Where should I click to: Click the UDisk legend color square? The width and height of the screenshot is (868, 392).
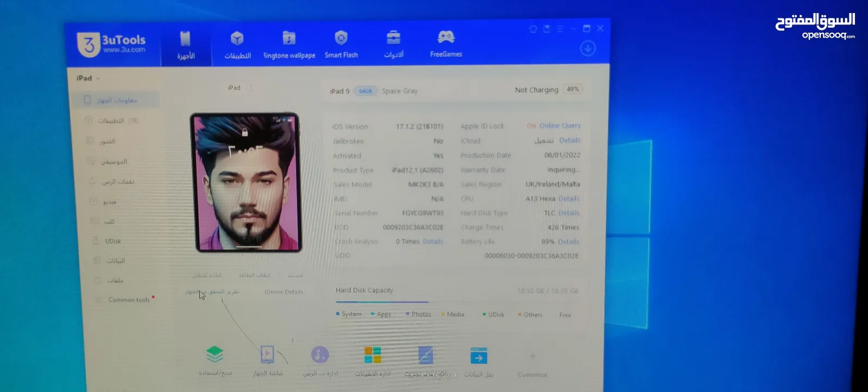coord(484,314)
